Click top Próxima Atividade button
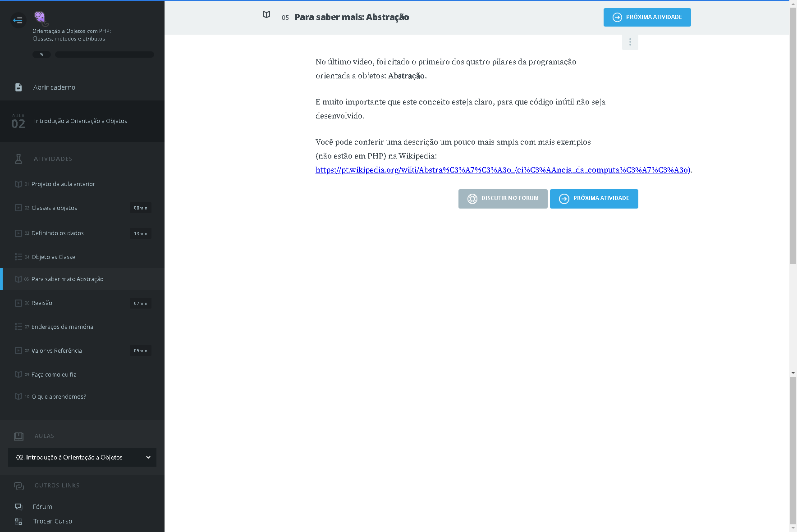 click(647, 18)
